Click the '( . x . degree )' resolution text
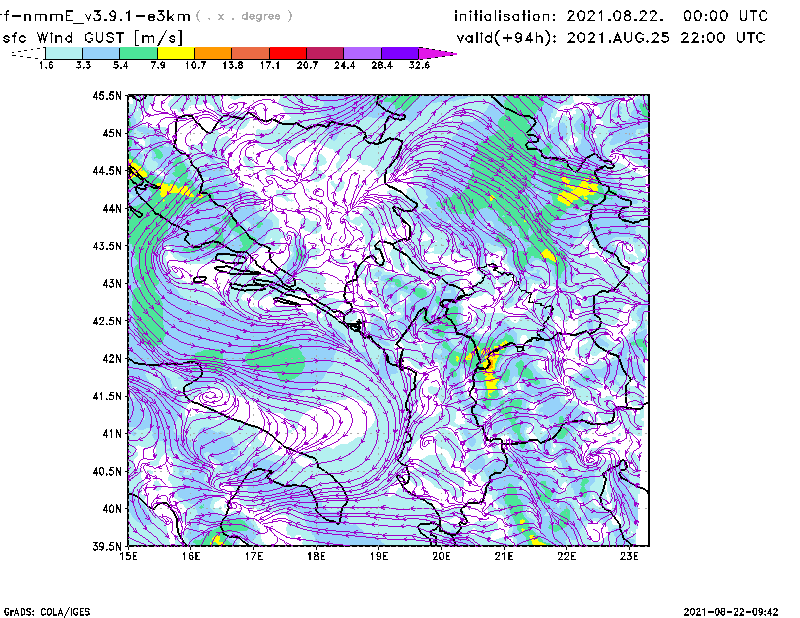Screen dimensions: 800x618 (245, 16)
